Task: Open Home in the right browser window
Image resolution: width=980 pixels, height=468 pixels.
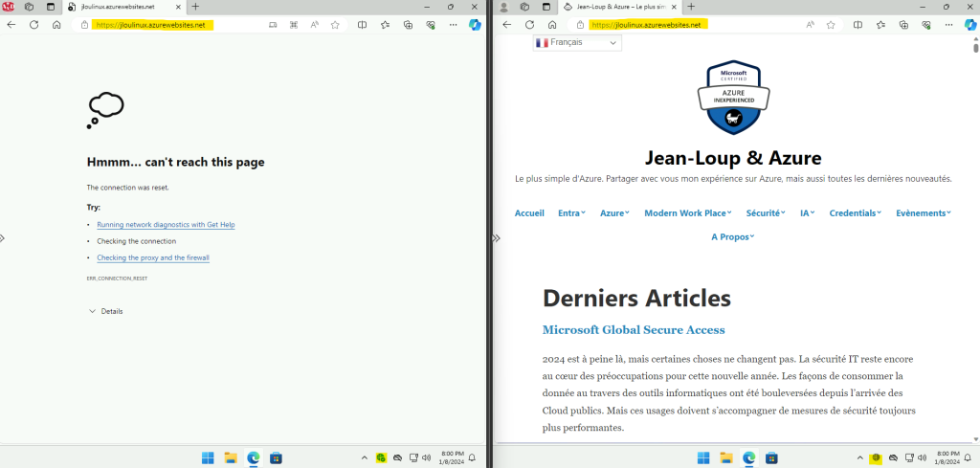Action: pyautogui.click(x=552, y=25)
